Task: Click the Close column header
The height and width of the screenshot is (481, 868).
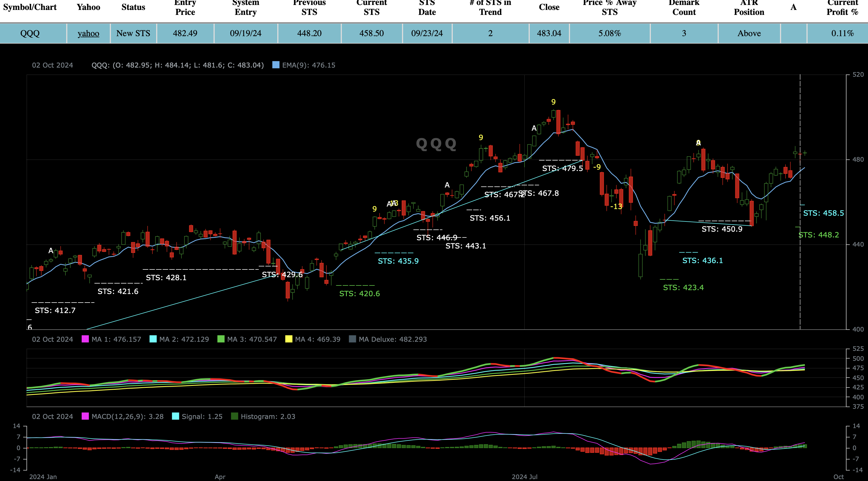Action: pos(549,7)
